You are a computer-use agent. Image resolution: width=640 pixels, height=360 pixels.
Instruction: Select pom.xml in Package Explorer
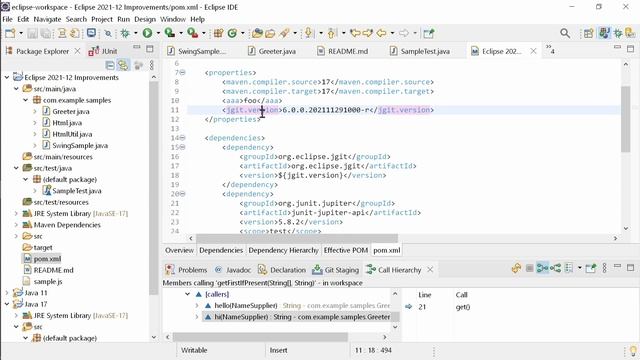pyautogui.click(x=47, y=259)
